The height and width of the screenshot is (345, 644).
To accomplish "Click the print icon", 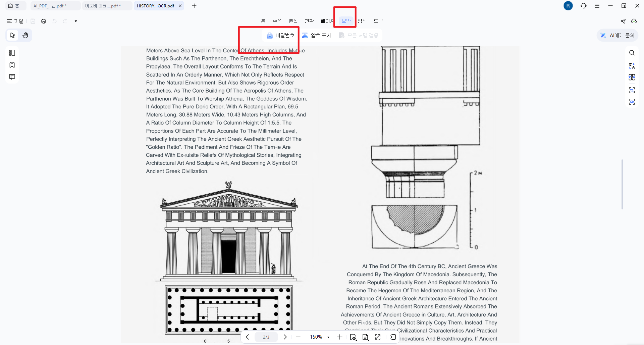I will tap(44, 21).
